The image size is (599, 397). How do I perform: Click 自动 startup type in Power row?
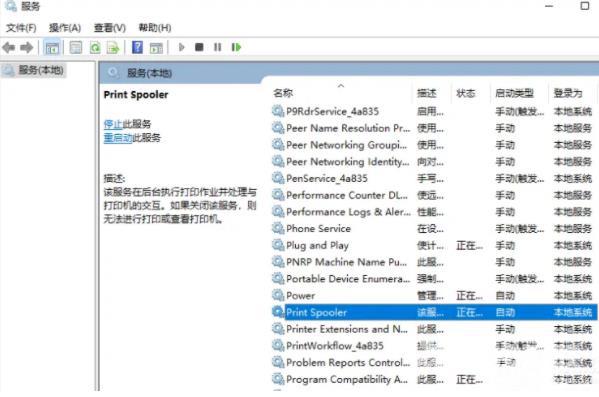pos(505,296)
